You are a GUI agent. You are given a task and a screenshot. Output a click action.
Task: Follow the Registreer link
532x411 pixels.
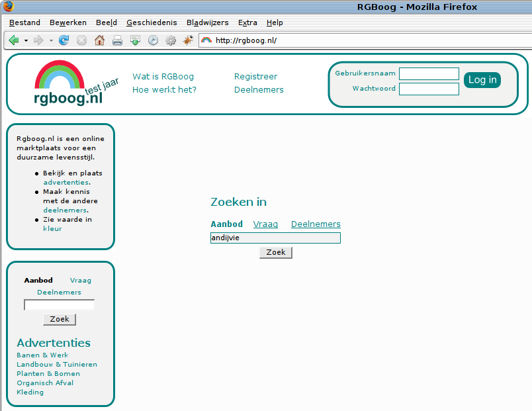click(x=255, y=76)
